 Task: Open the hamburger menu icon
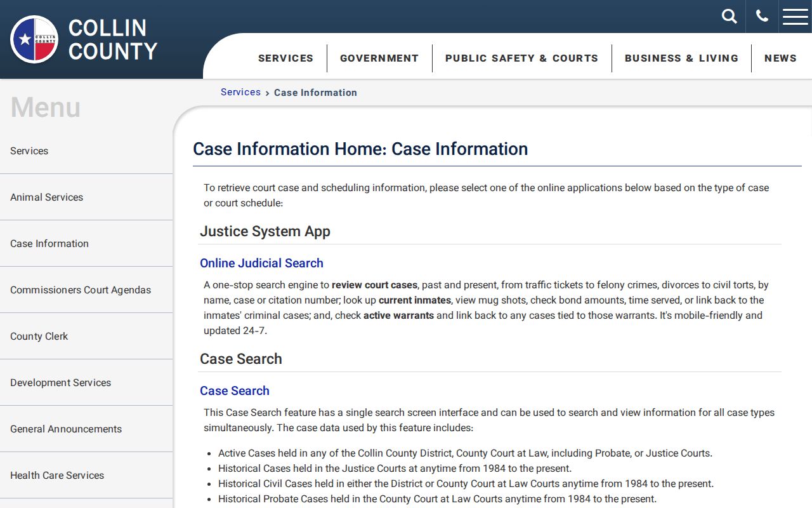tap(796, 17)
